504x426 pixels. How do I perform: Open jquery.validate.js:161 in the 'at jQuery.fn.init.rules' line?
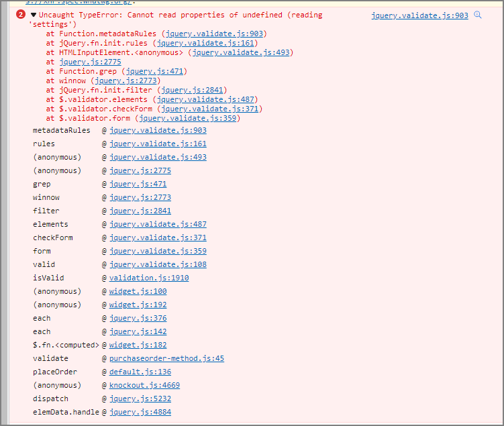click(x=205, y=43)
